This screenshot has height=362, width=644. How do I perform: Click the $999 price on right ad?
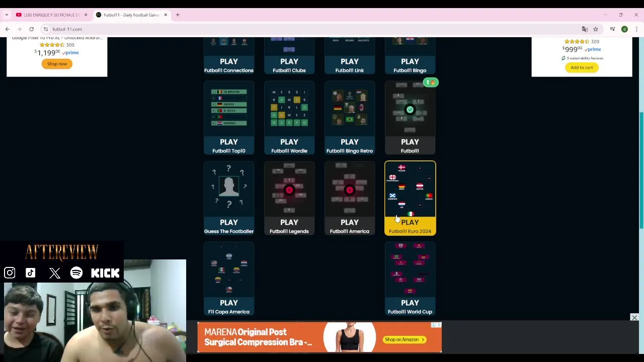point(572,49)
